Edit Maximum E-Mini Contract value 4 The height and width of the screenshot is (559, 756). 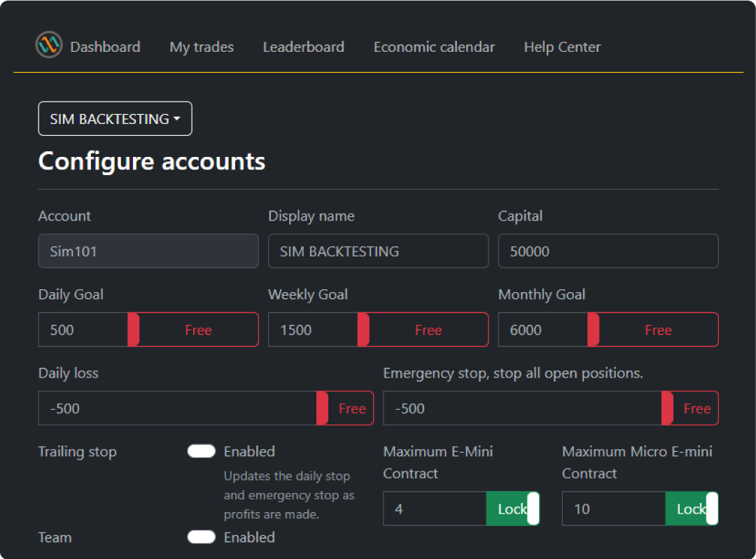[435, 509]
